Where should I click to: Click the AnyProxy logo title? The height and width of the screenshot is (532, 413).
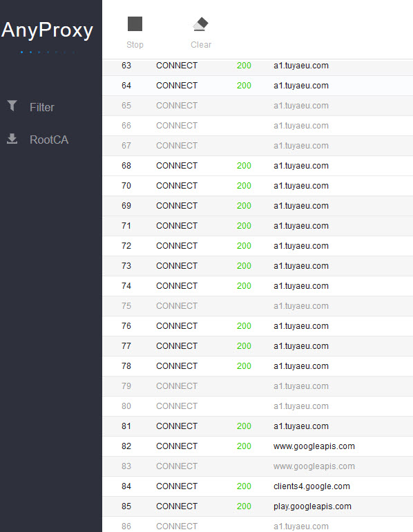click(47, 30)
